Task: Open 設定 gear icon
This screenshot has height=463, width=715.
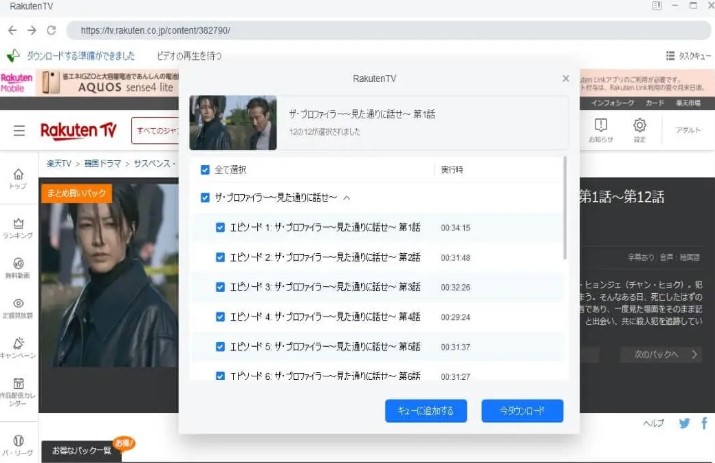Action: pyautogui.click(x=640, y=130)
